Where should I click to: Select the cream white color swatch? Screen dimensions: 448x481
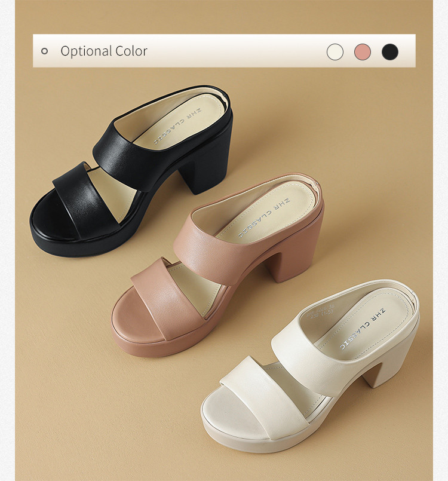click(x=335, y=52)
